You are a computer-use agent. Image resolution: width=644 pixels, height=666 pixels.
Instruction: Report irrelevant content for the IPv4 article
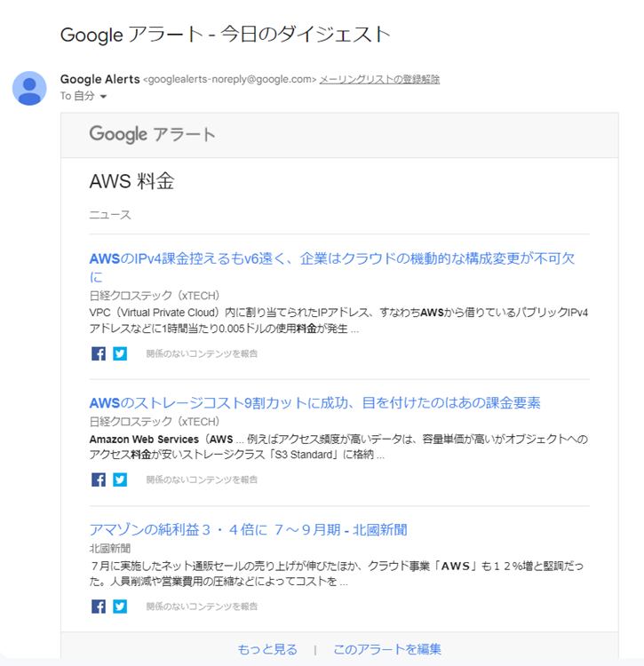pos(202,353)
